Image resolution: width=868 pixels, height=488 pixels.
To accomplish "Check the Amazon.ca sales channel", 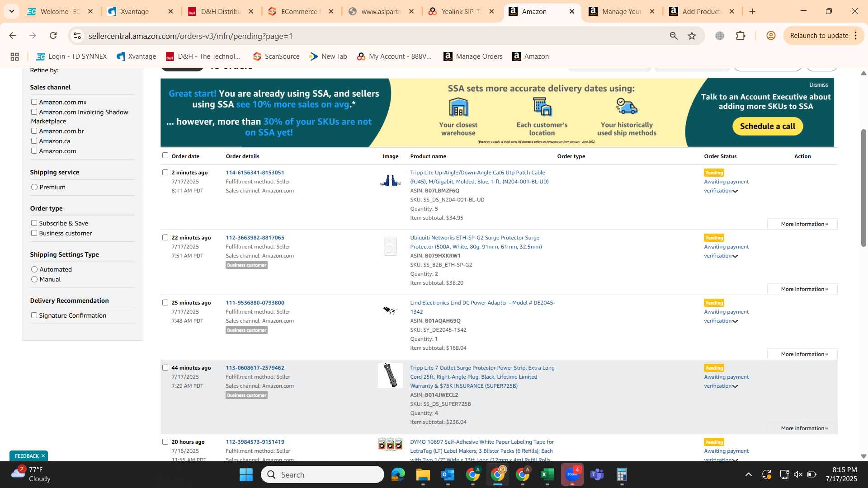I will [34, 141].
